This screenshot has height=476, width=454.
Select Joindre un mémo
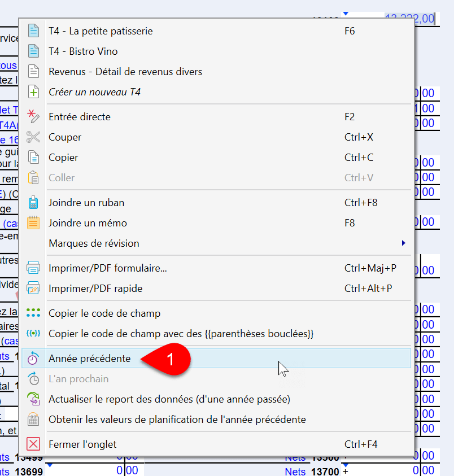[216, 223]
